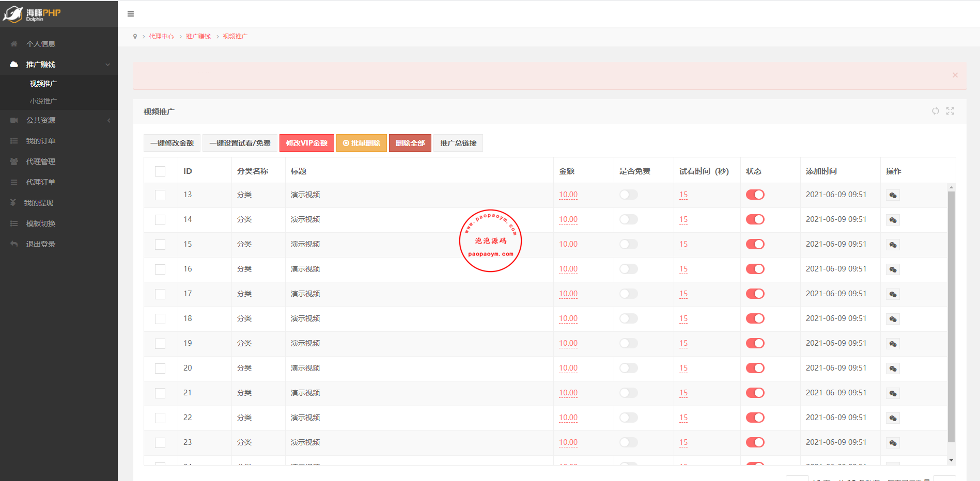980x481 pixels.
Task: Click the promotion link icon for ID 18
Action: (x=893, y=319)
